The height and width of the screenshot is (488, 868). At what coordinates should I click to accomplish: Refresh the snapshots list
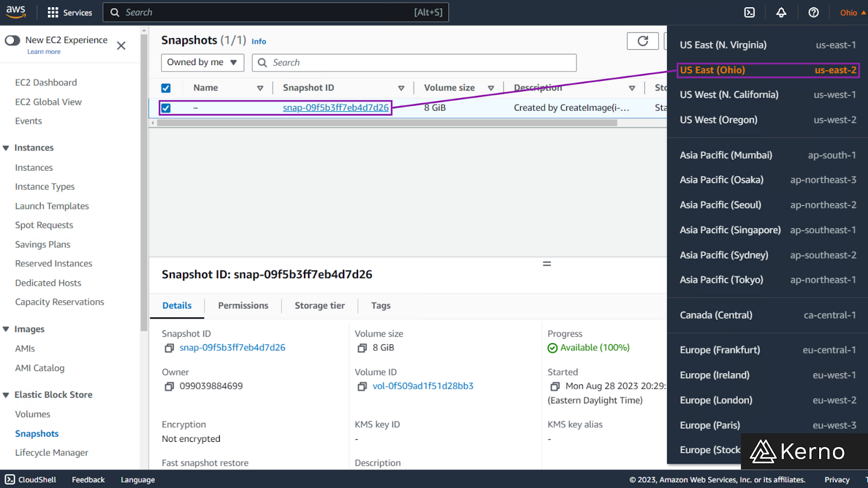(x=642, y=41)
